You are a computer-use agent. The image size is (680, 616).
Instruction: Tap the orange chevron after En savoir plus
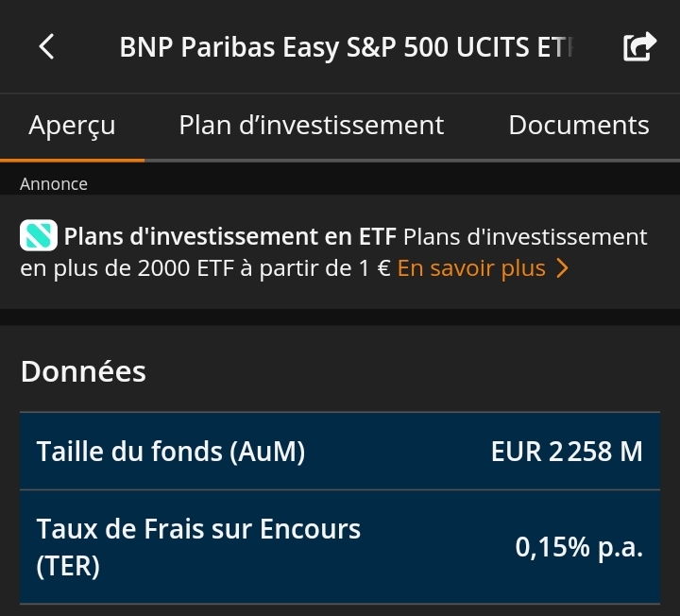[563, 268]
